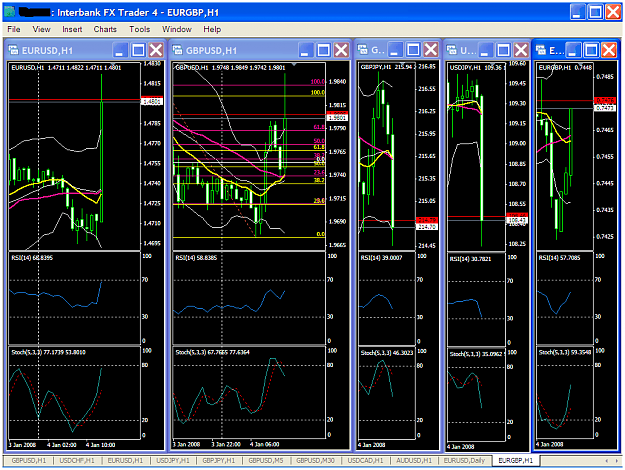
Task: Click the '4 Jan 10:00' time label in EURUSD
Action: pos(100,445)
